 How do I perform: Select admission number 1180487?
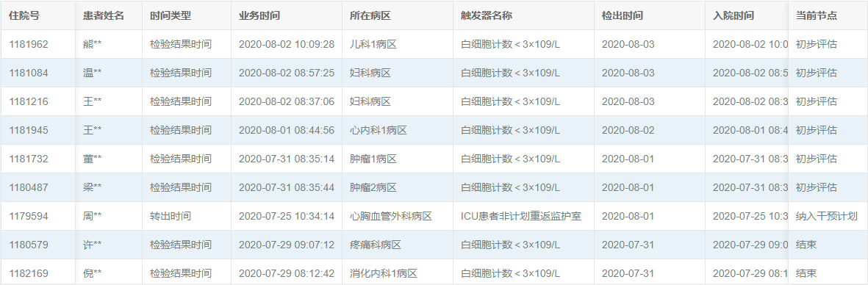click(28, 187)
